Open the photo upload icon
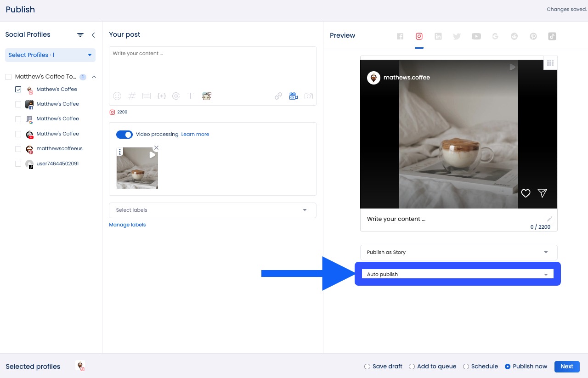This screenshot has height=378, width=588. (309, 96)
